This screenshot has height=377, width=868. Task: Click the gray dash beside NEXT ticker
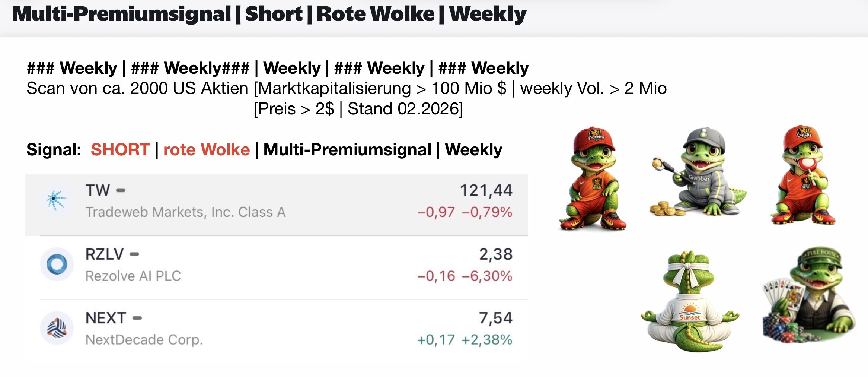click(137, 318)
